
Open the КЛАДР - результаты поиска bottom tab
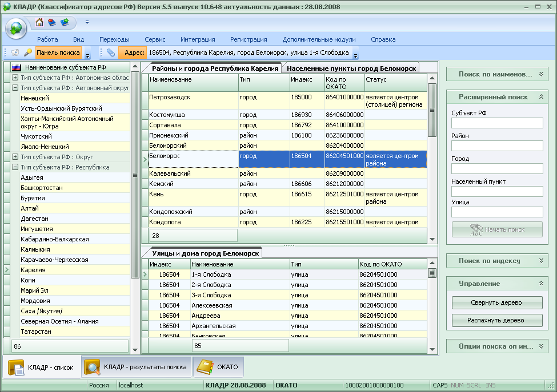(137, 367)
